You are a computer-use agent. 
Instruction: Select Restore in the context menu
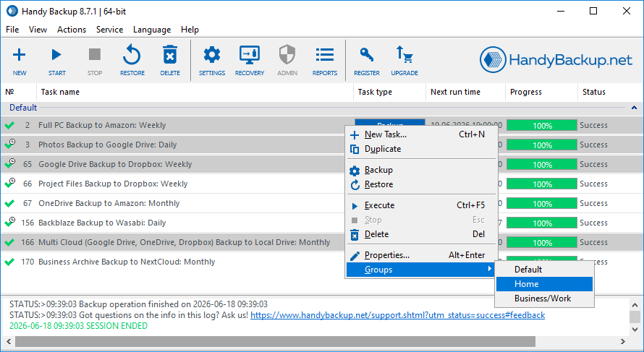421,184
